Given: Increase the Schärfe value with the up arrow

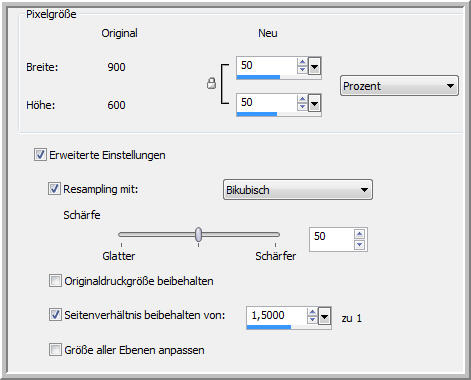Looking at the screenshot, I should (x=359, y=234).
